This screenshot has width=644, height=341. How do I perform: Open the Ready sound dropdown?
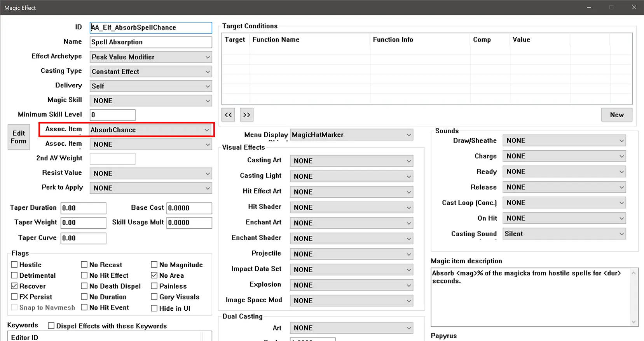pos(564,172)
